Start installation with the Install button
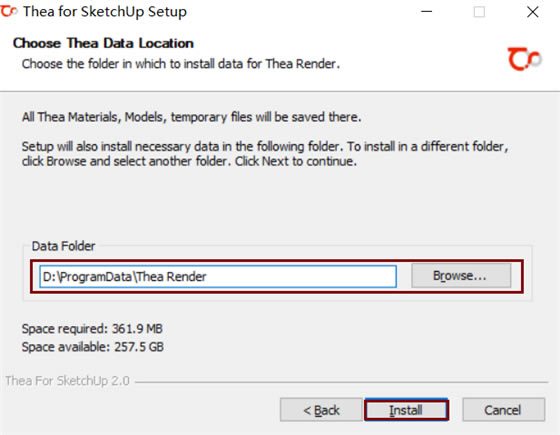 click(x=406, y=410)
